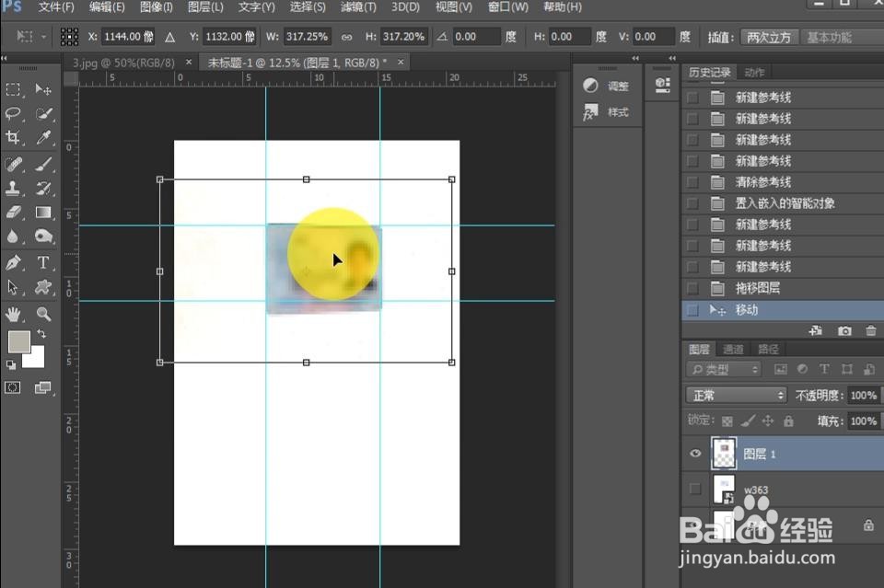The image size is (884, 588).
Task: Select the History Brush tool
Action: (43, 188)
